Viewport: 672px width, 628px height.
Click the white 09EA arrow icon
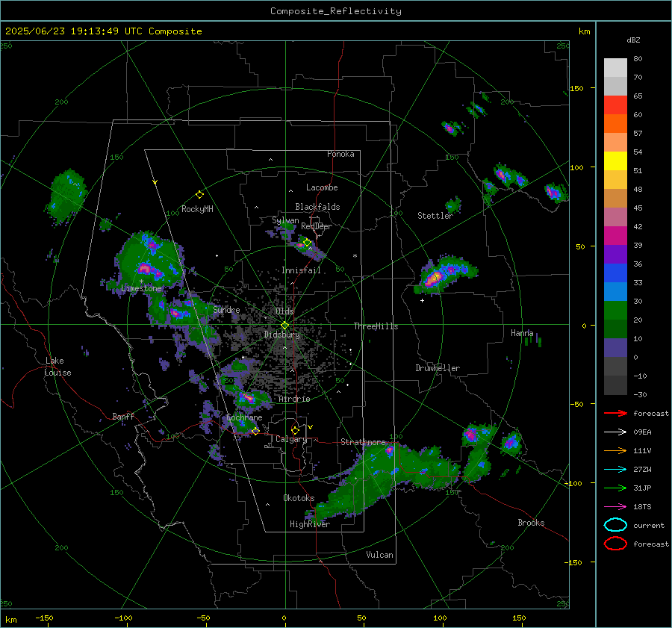click(615, 432)
